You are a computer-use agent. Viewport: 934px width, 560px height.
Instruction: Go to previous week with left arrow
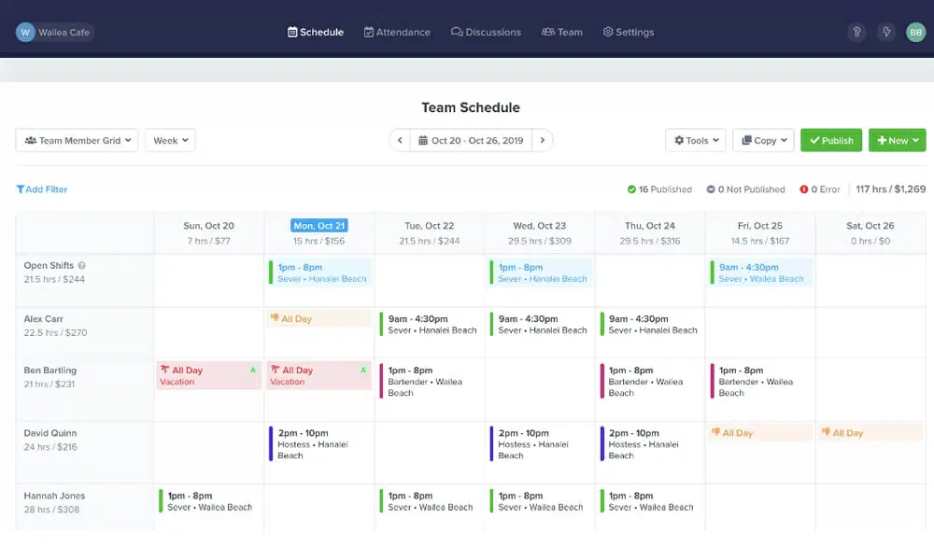point(400,140)
